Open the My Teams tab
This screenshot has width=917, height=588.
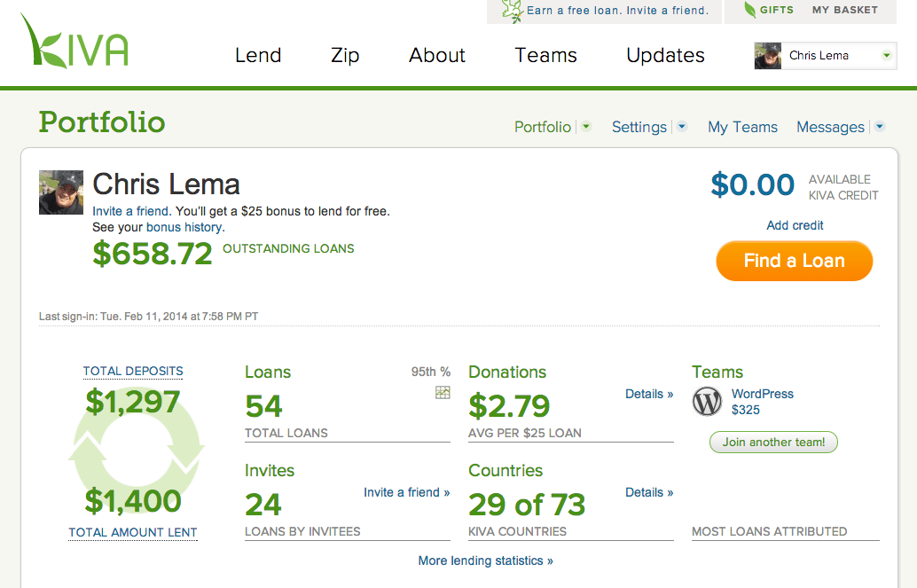point(742,127)
